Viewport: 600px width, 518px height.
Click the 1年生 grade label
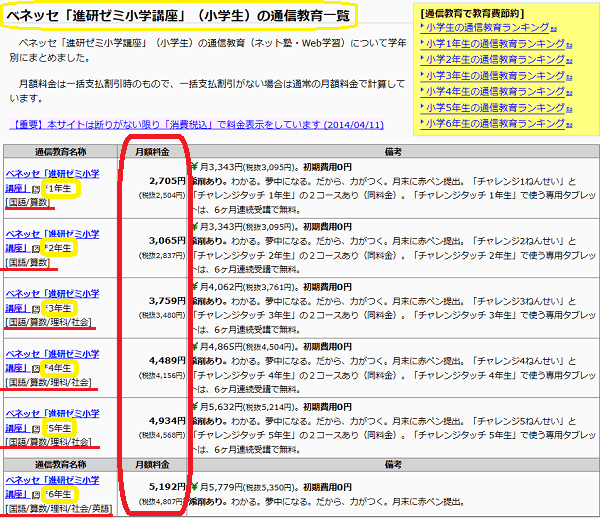(60, 189)
